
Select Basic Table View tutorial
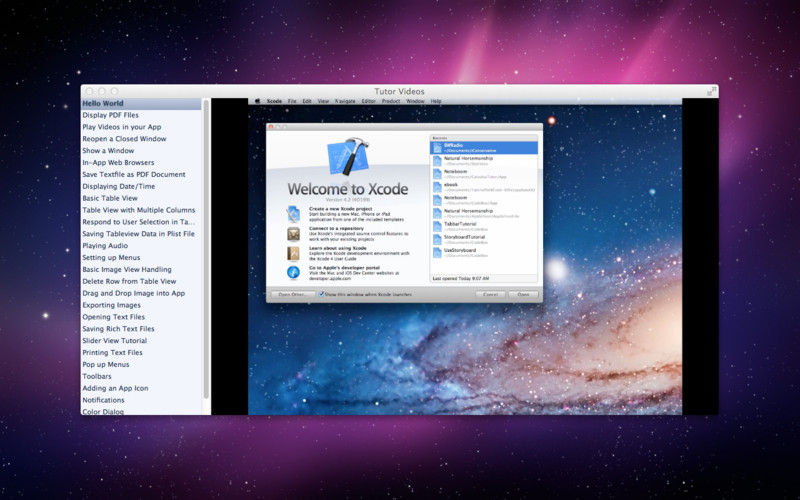tap(141, 198)
